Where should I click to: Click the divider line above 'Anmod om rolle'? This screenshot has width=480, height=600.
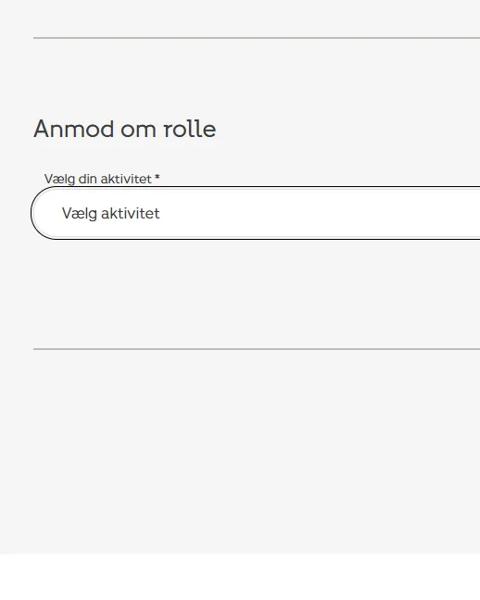click(x=256, y=38)
